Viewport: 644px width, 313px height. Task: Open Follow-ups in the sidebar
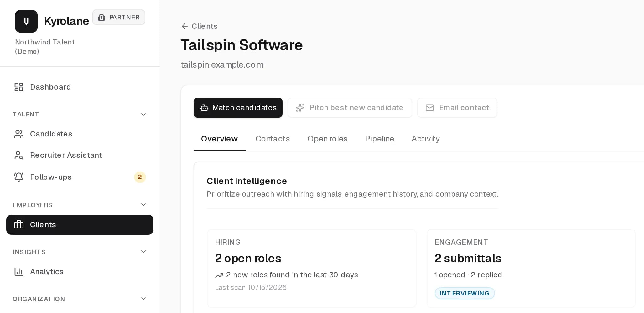pos(80,177)
